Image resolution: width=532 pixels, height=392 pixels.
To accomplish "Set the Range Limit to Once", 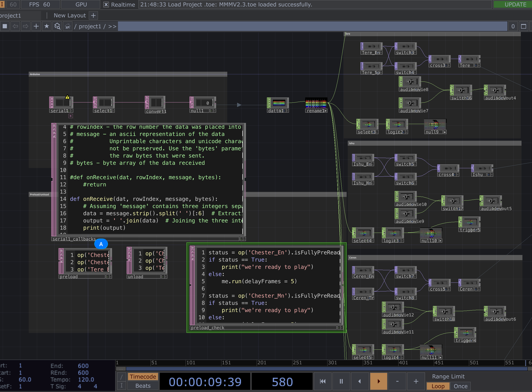I will point(460,386).
